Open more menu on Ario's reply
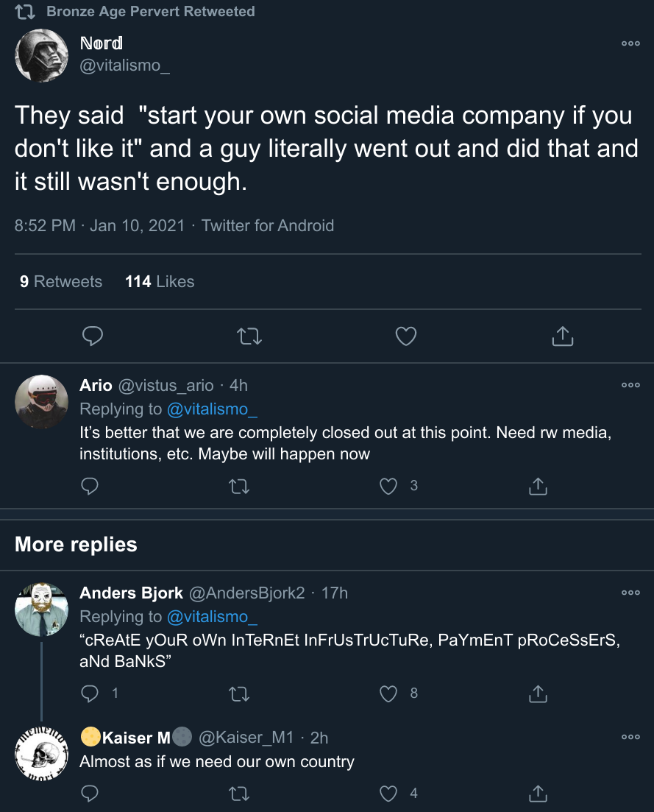The image size is (654, 812). 630,384
